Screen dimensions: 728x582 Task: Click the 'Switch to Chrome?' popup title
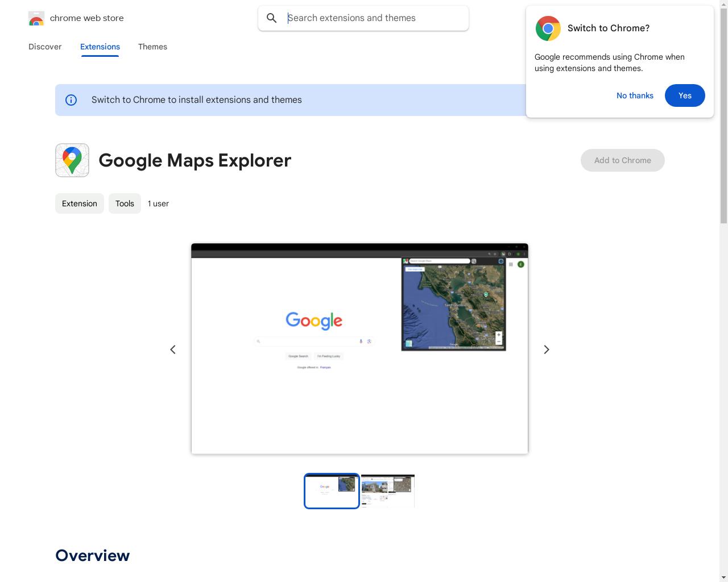pyautogui.click(x=609, y=28)
